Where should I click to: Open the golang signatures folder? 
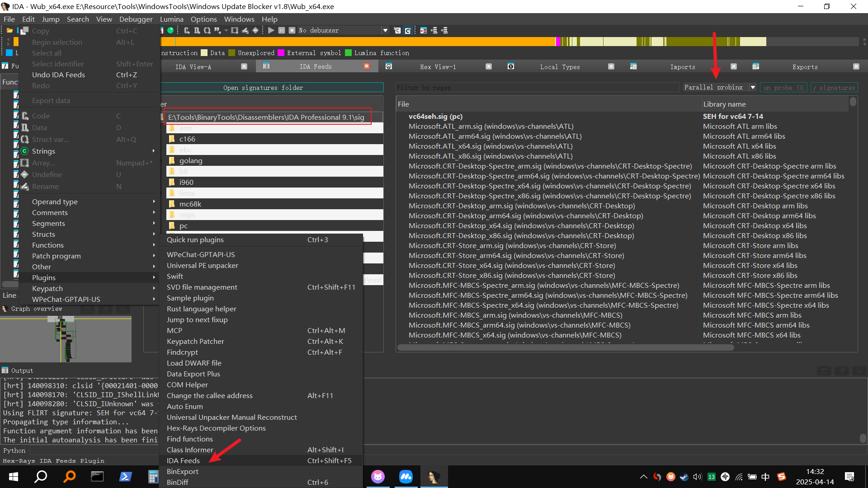tap(191, 160)
